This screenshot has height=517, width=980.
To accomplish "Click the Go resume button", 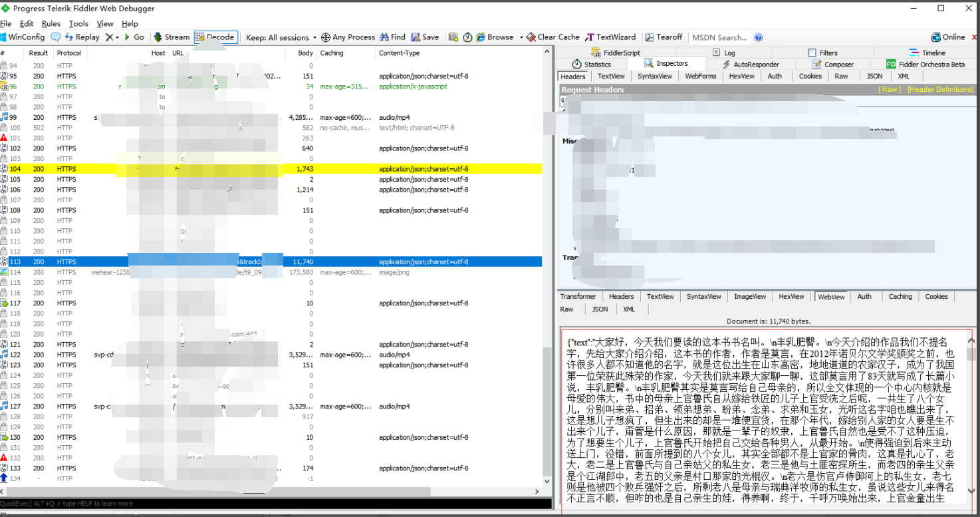I will 134,37.
